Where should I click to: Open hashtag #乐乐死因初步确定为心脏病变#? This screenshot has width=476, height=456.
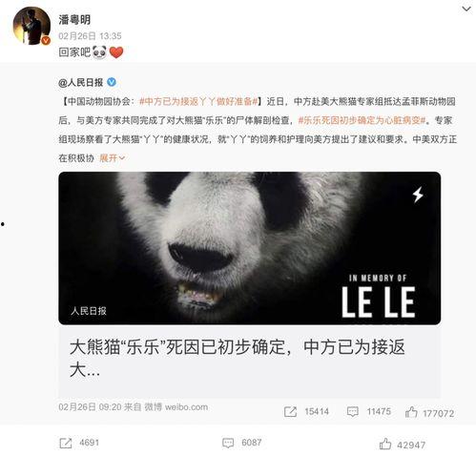(362, 120)
